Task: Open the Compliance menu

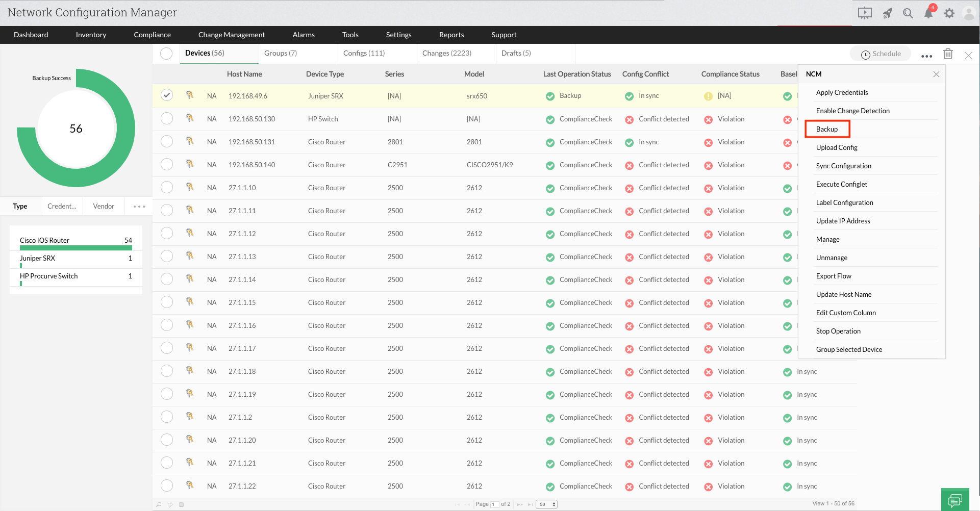Action: point(152,35)
